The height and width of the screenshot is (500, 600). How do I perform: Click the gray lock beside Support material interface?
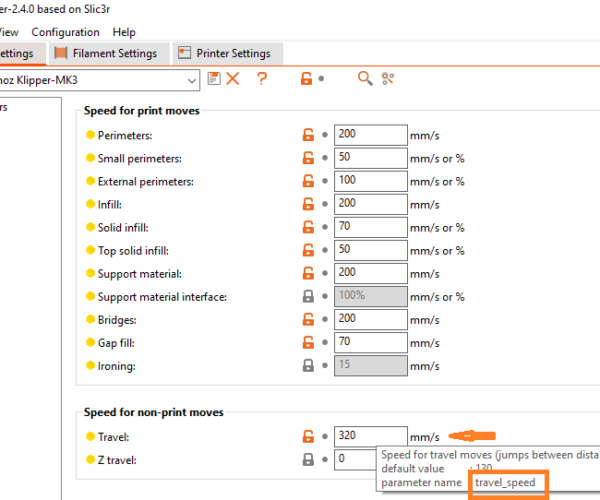coord(309,297)
